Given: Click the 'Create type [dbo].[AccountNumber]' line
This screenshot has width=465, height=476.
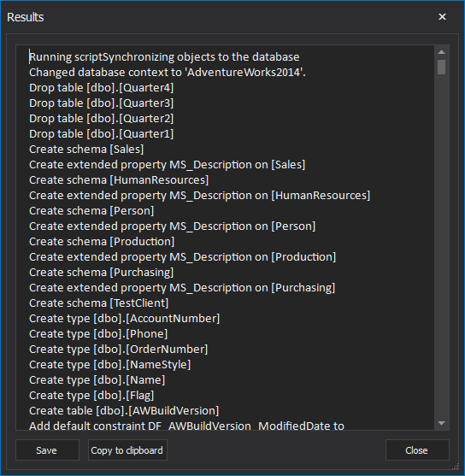Looking at the screenshot, I should click(125, 319).
